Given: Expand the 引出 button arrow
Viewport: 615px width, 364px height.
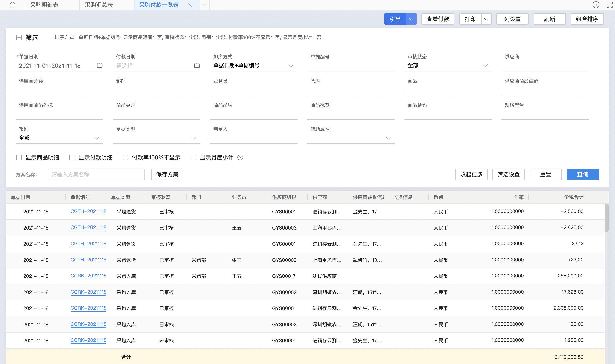Looking at the screenshot, I should (x=411, y=19).
